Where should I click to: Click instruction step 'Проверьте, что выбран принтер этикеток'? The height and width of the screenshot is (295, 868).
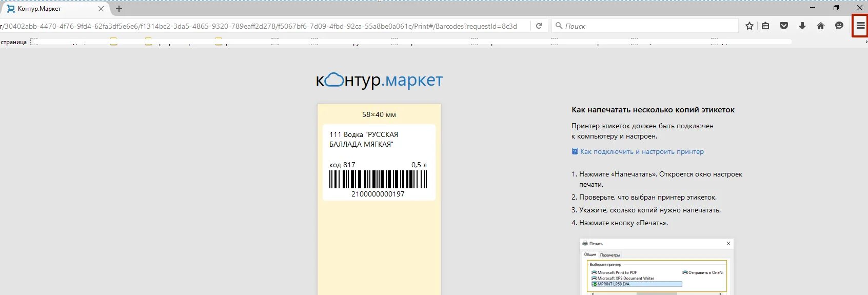(648, 197)
